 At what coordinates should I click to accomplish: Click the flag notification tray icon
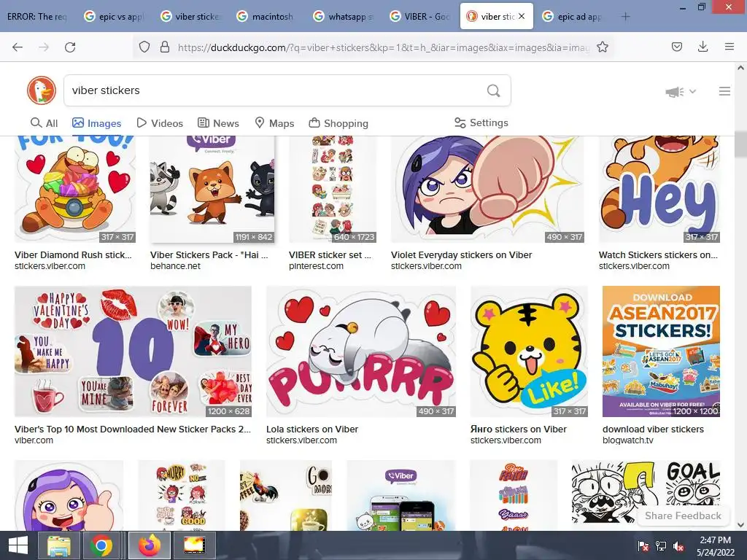(x=643, y=546)
